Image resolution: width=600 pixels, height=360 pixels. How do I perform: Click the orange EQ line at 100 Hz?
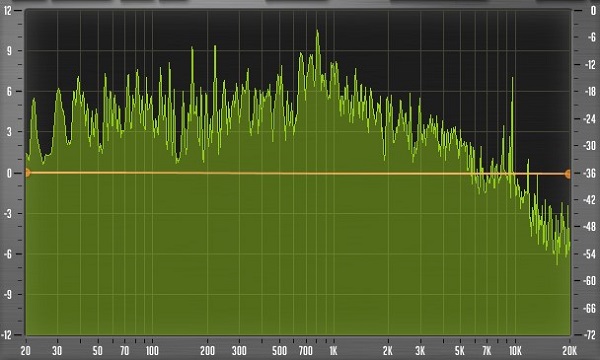pos(152,173)
